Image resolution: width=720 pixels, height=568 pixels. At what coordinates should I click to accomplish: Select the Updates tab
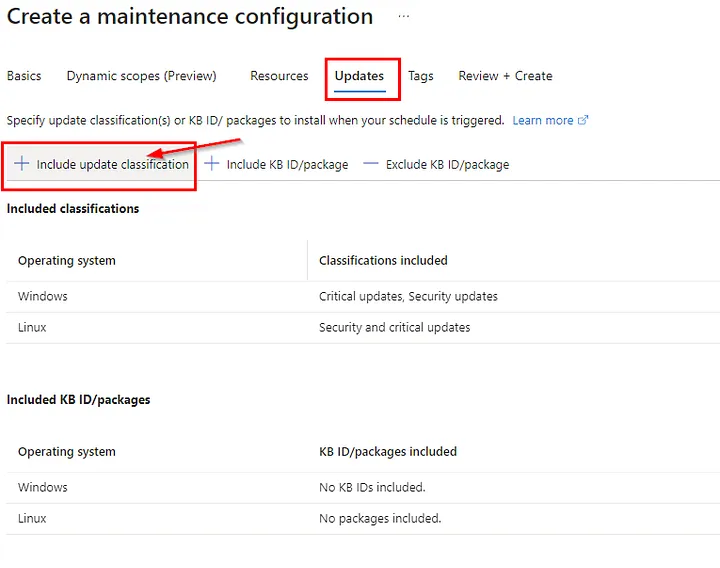pos(359,76)
